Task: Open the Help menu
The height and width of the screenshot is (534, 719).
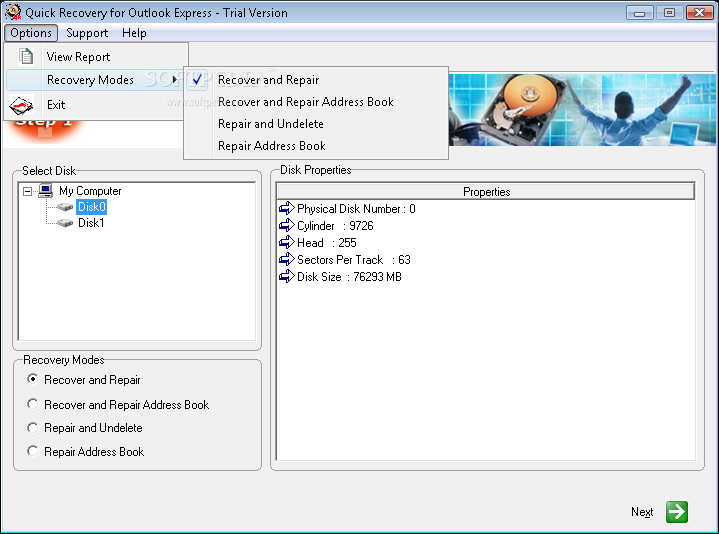Action: click(134, 33)
